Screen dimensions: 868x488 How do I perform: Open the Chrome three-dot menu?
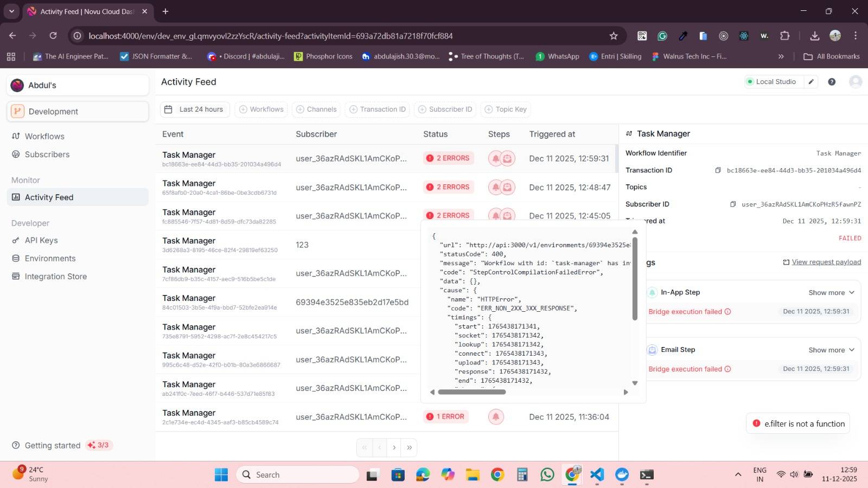(x=856, y=36)
